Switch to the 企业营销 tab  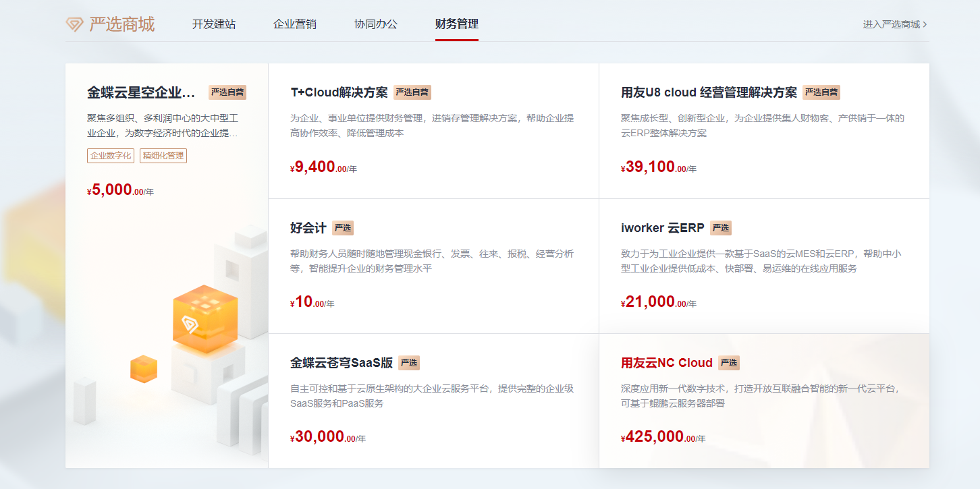[x=295, y=24]
